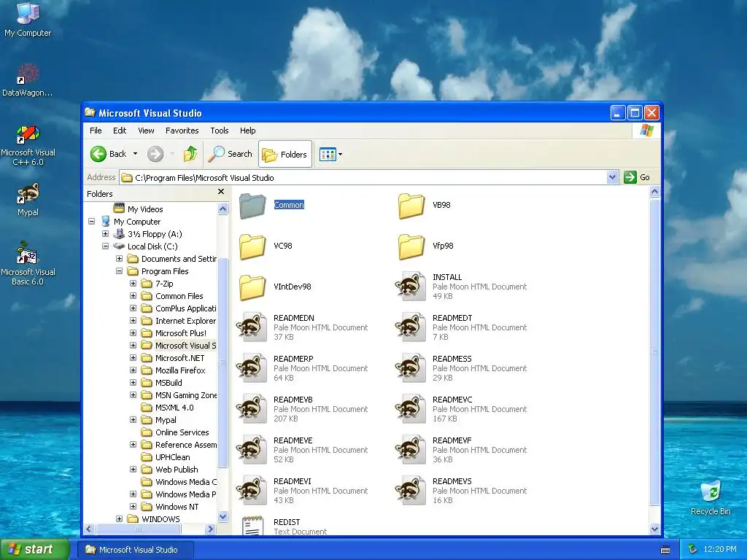
Task: Select the VC98 folder icon
Action: [252, 246]
